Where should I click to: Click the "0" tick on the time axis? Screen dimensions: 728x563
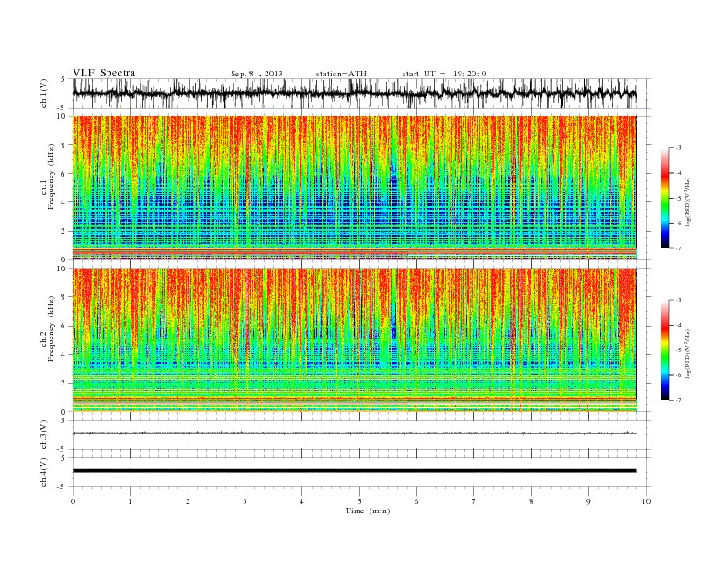point(73,501)
